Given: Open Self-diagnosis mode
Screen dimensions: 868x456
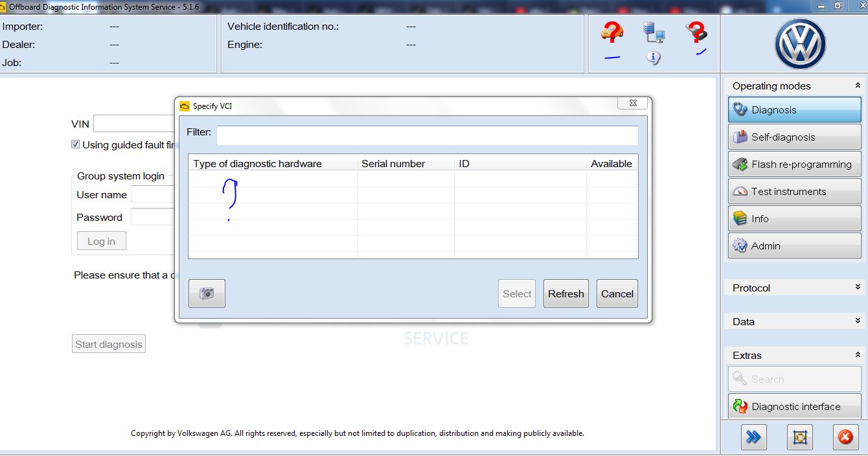Looking at the screenshot, I should click(793, 137).
